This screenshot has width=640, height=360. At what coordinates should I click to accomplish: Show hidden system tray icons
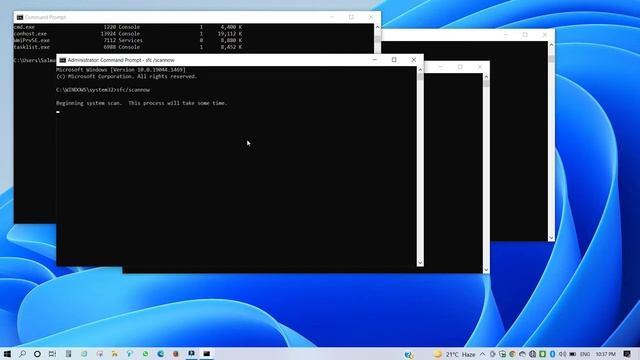click(x=482, y=354)
